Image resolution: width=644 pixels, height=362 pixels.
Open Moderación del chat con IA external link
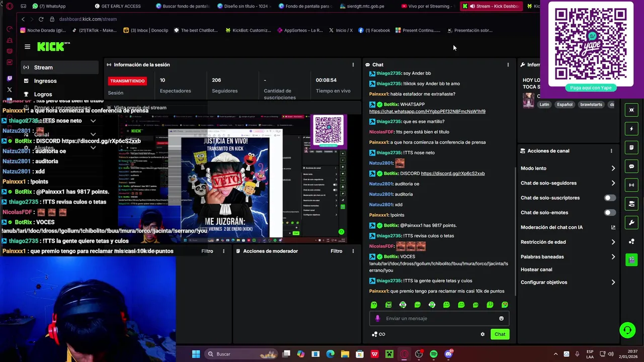(x=613, y=227)
